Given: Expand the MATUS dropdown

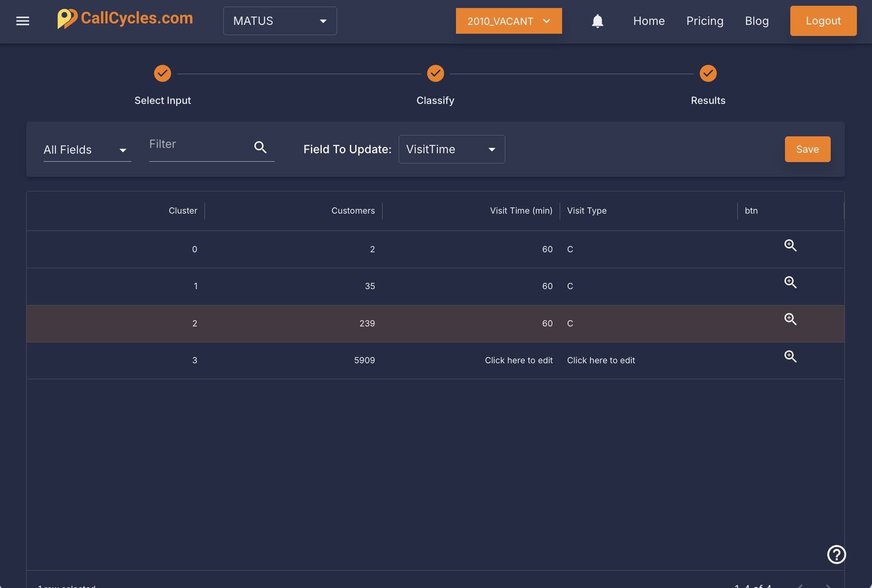Looking at the screenshot, I should 280,21.
